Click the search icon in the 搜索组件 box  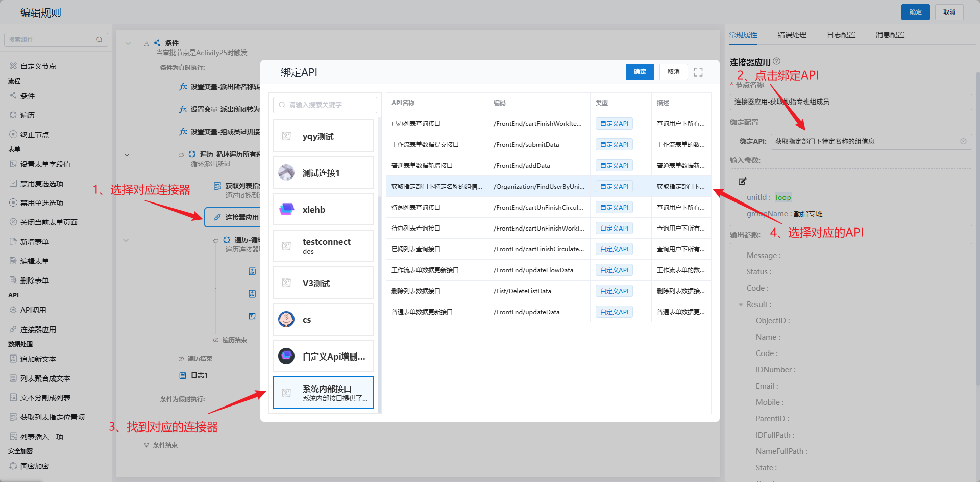click(x=99, y=39)
